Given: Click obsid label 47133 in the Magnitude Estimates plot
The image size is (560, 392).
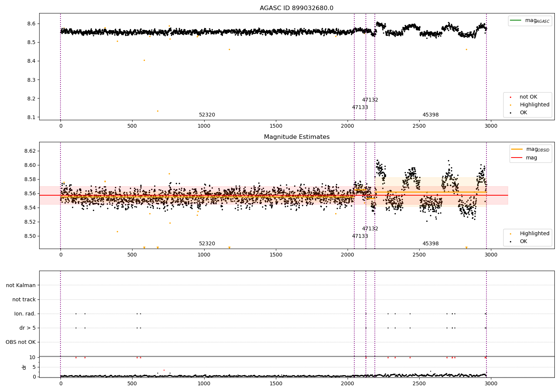Looking at the screenshot, I should click(x=360, y=236).
